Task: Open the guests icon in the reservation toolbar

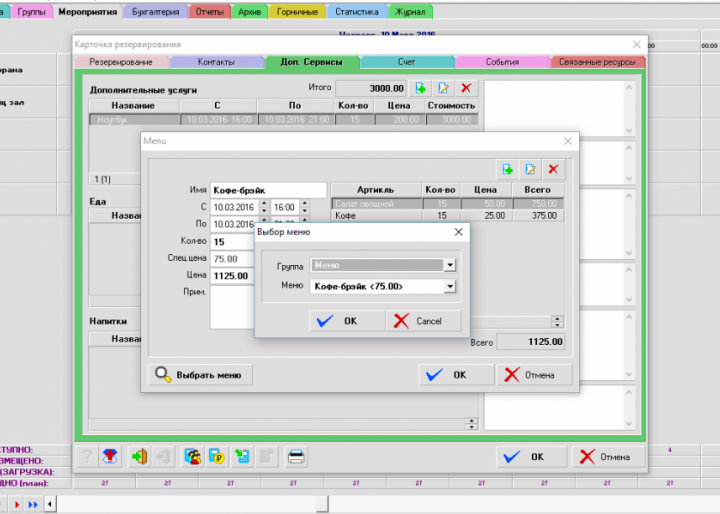Action: coord(193,457)
